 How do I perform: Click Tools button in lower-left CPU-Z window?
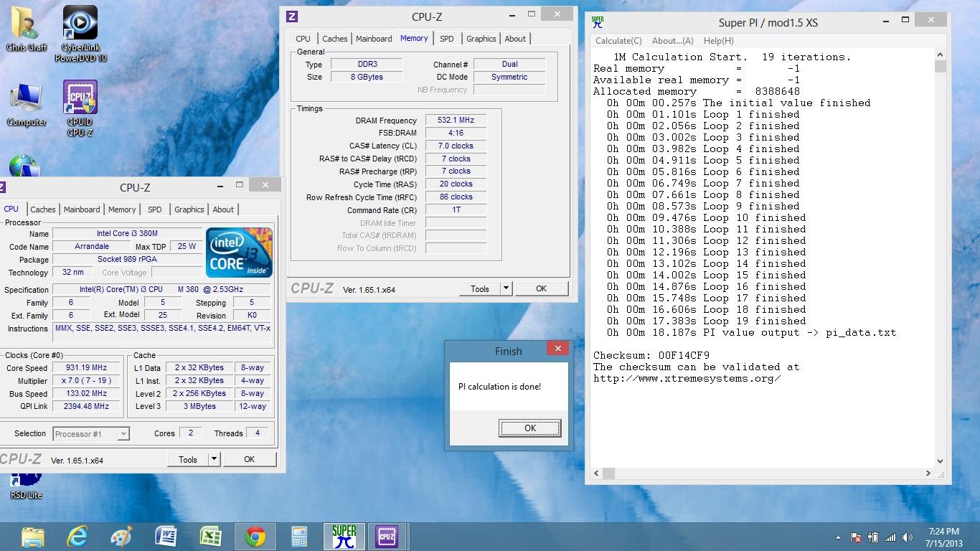pyautogui.click(x=188, y=459)
